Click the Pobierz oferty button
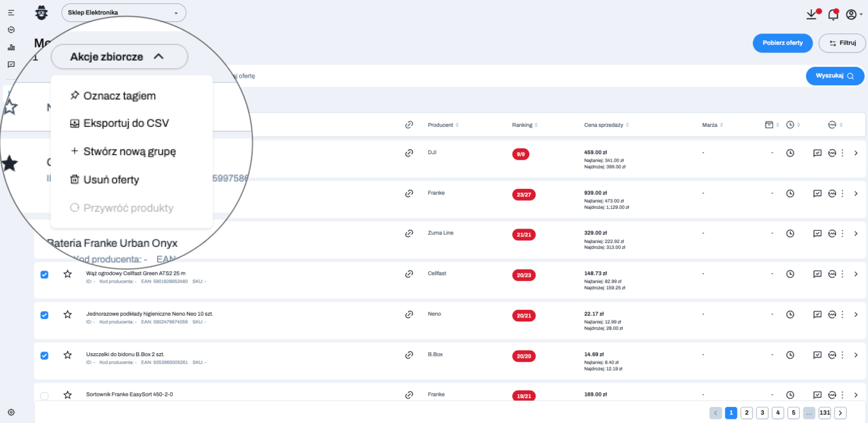This screenshot has width=868, height=423. pos(782,43)
